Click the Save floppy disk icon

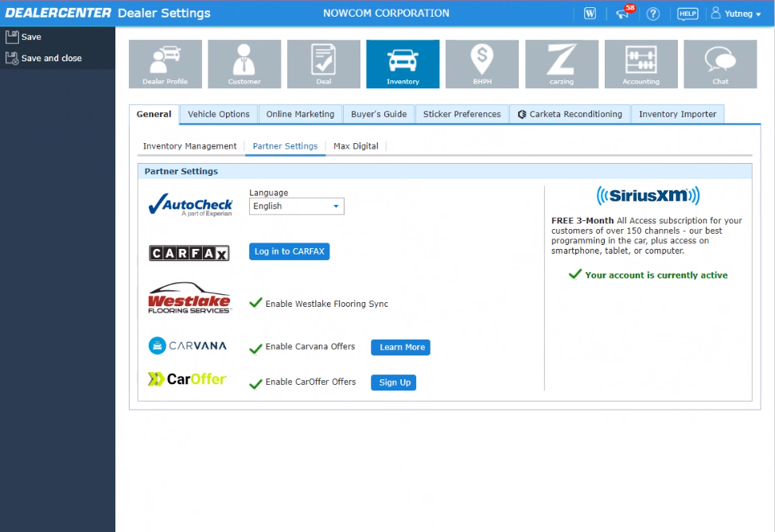pyautogui.click(x=12, y=37)
